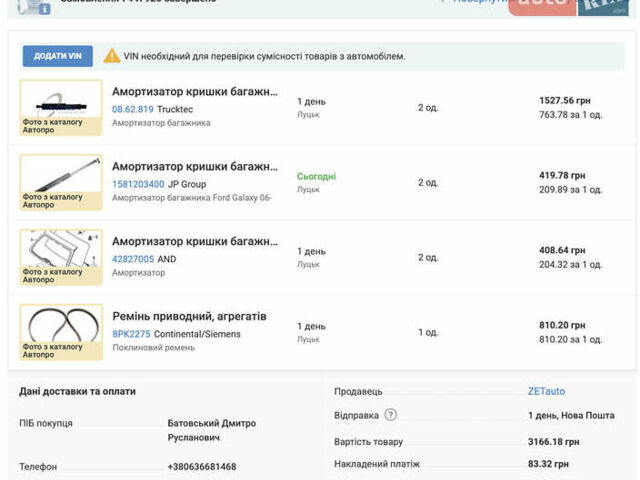Click the shipping text 1 день, Нова Пошта
This screenshot has height=480, width=640.
[571, 416]
